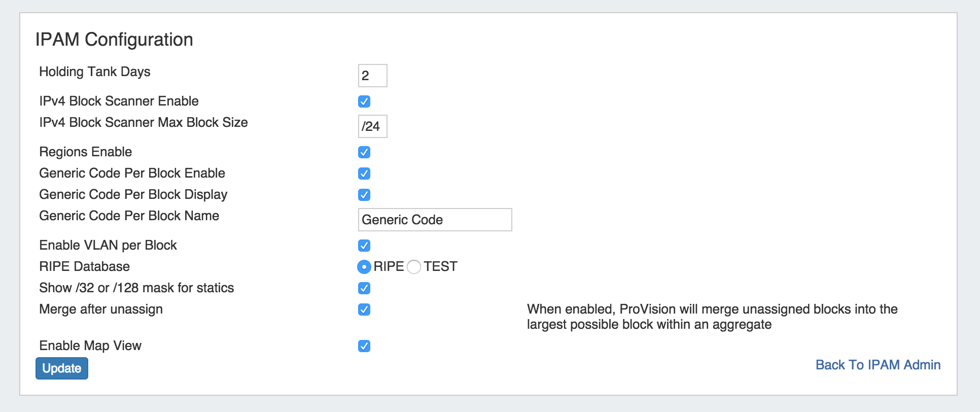
Task: Click the Holding Tank Days input field
Action: tap(372, 76)
